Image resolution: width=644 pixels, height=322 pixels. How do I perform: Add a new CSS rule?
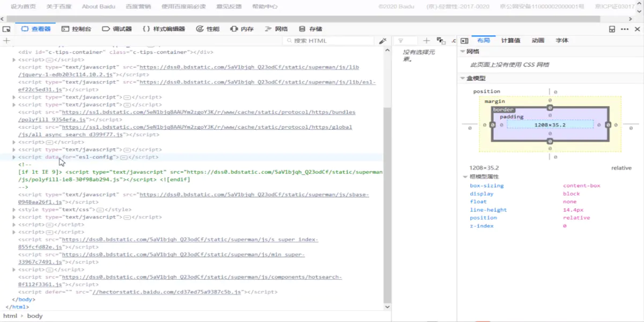point(427,41)
